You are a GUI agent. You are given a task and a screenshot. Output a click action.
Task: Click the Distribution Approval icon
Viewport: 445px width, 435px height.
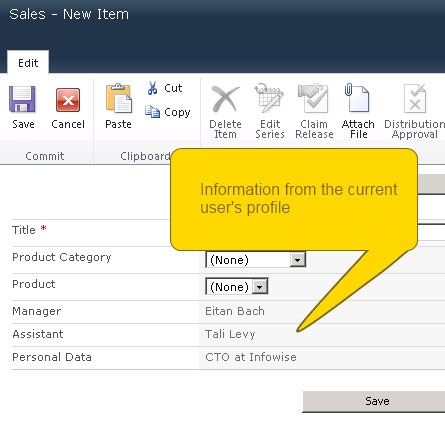415,99
